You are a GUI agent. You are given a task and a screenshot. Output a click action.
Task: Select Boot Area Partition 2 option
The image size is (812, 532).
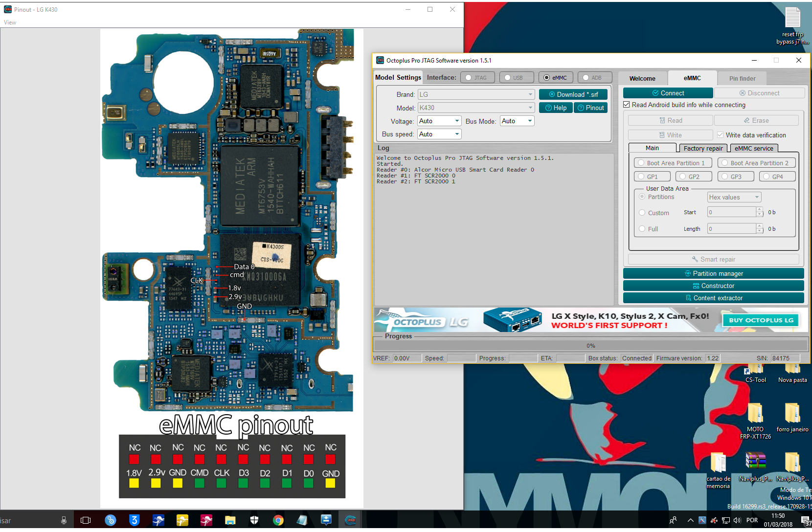click(756, 163)
